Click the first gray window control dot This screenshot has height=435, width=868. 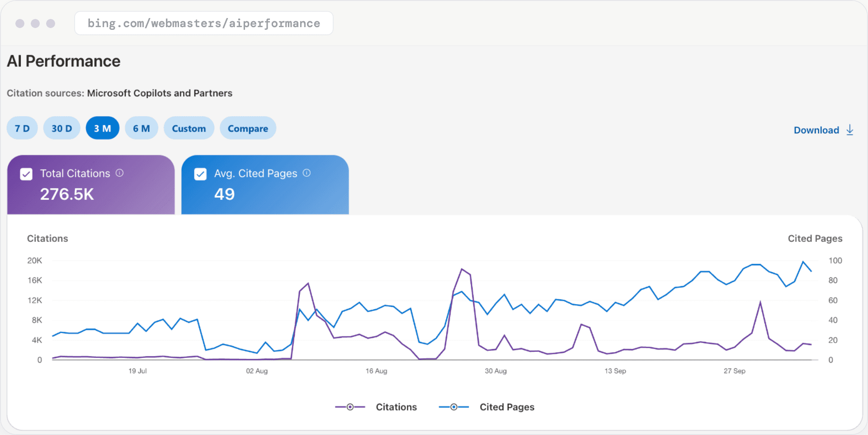point(20,24)
